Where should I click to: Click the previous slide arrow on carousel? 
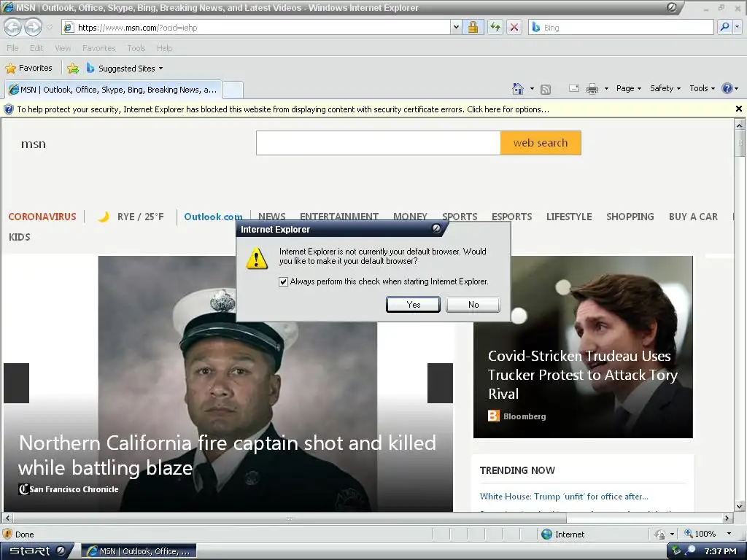(16, 383)
